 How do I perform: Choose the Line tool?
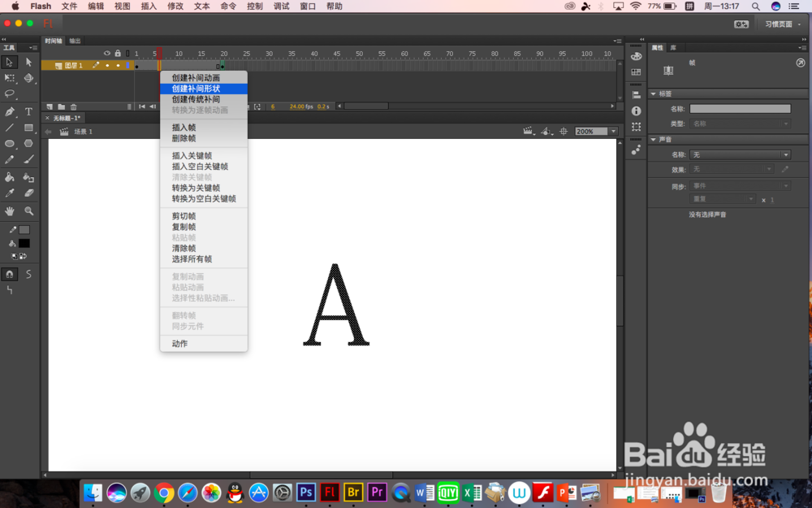tap(9, 128)
